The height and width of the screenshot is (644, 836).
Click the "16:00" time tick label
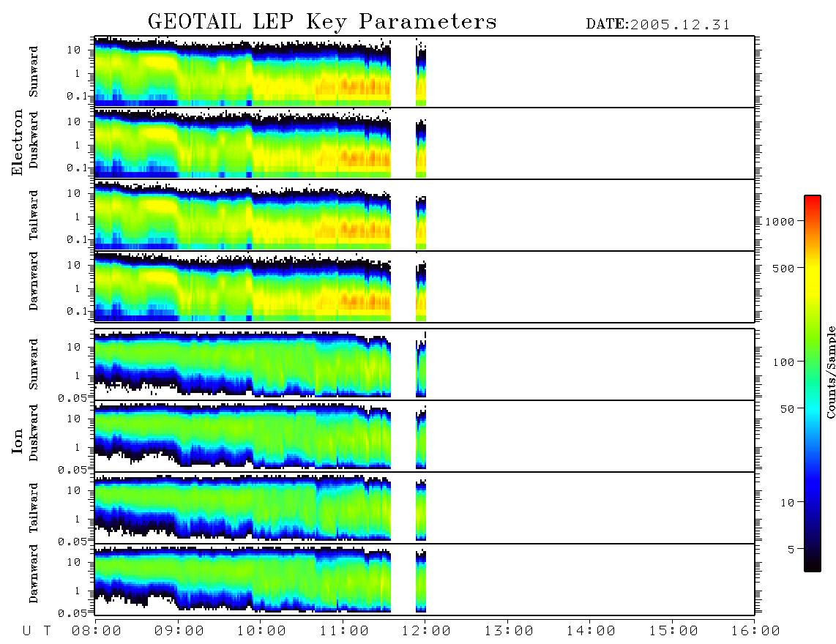pos(755,632)
